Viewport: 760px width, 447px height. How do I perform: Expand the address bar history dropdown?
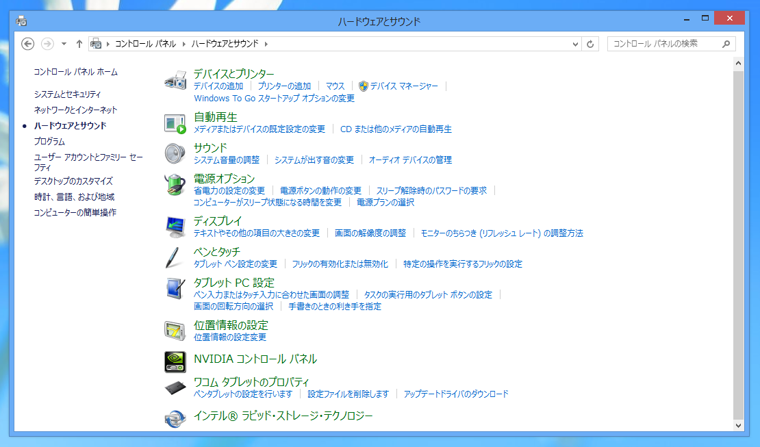(575, 44)
